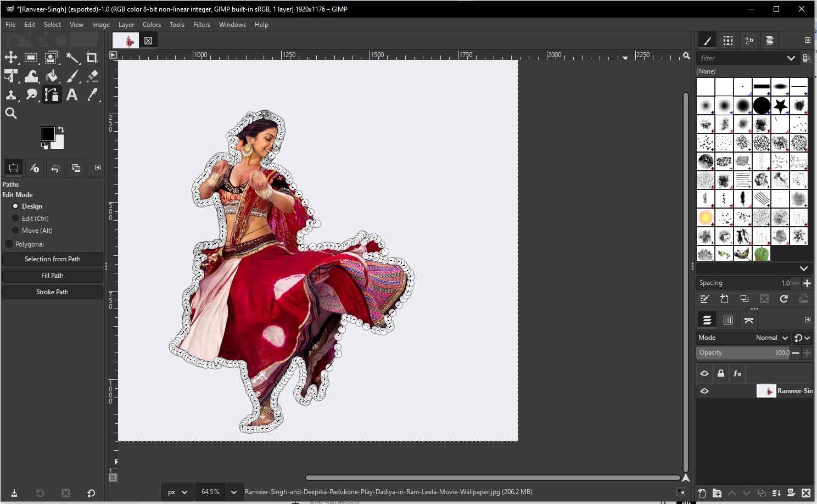Select the Text tool

coord(72,95)
